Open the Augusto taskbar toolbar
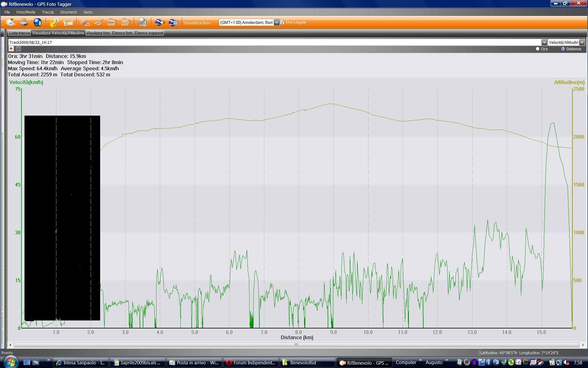This screenshot has height=368, width=588. [x=434, y=362]
